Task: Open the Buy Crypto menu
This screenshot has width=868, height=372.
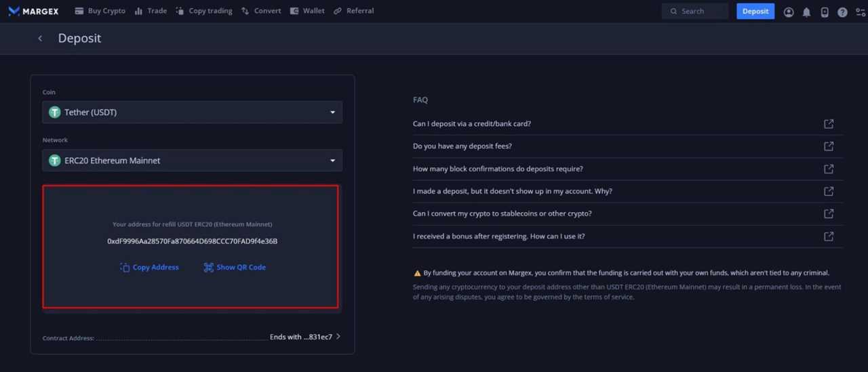Action: coord(100,11)
